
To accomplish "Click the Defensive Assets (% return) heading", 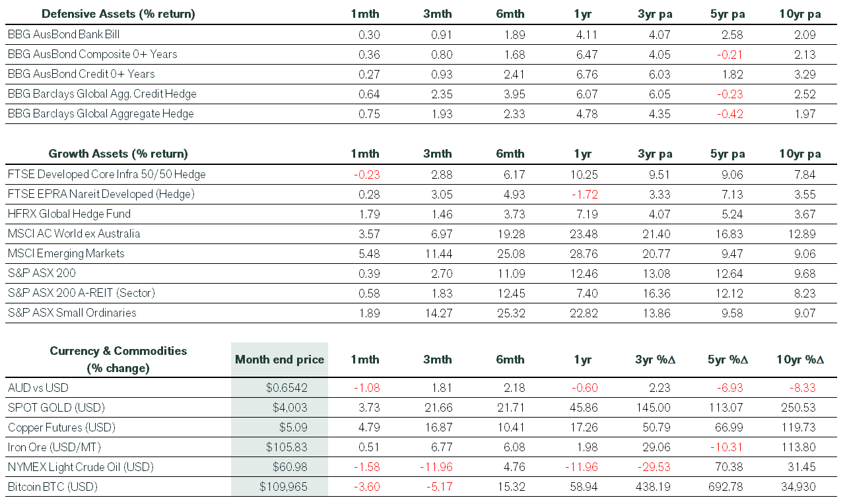I will 118,14.
